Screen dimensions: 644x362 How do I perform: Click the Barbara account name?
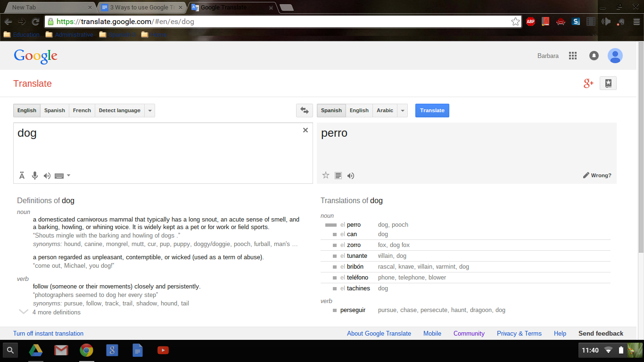[x=548, y=56]
